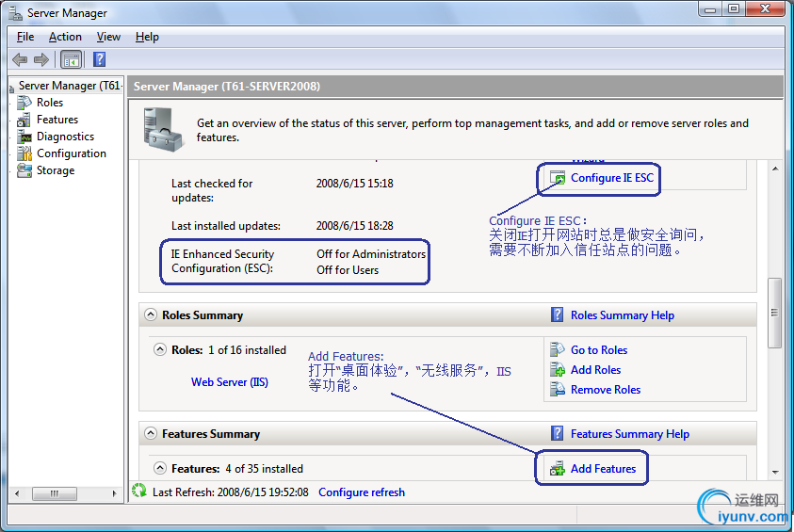
Task: Collapse the Features Summary section
Action: point(151,433)
